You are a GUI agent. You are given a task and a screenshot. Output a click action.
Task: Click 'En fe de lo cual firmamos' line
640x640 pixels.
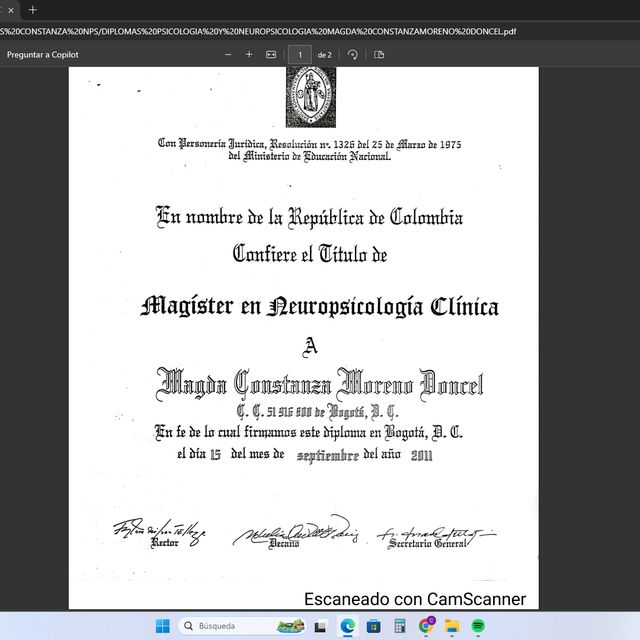[309, 432]
